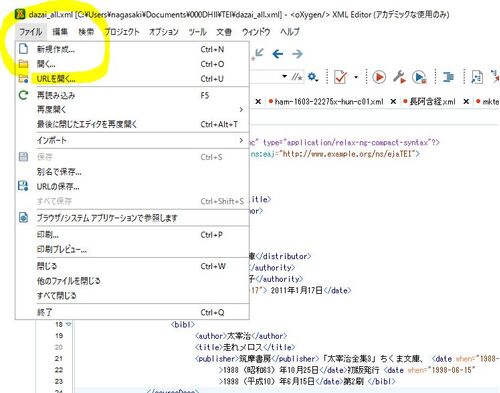Open the ウィンドウ menu
Image resolution: width=500 pixels, height=393 pixels.
(256, 32)
